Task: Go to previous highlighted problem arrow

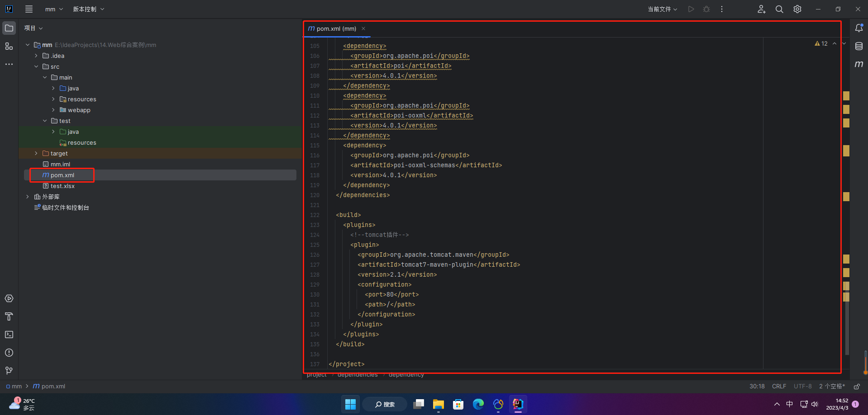Action: [x=835, y=44]
